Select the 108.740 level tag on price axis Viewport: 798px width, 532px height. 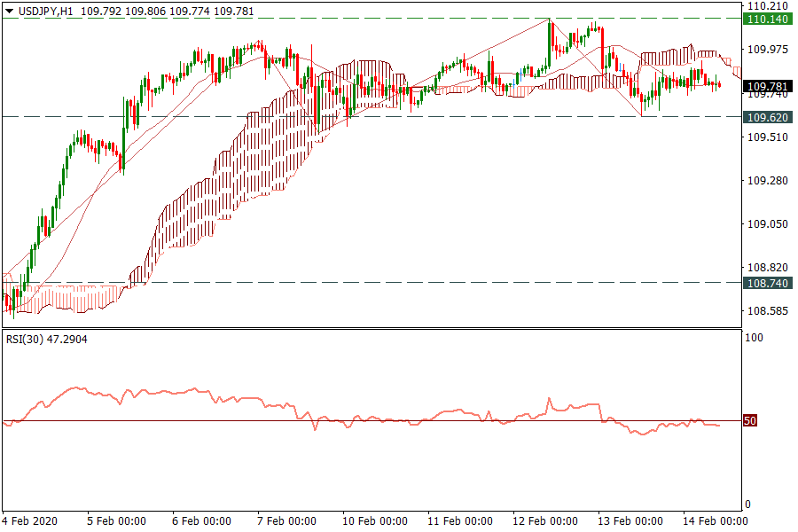768,283
